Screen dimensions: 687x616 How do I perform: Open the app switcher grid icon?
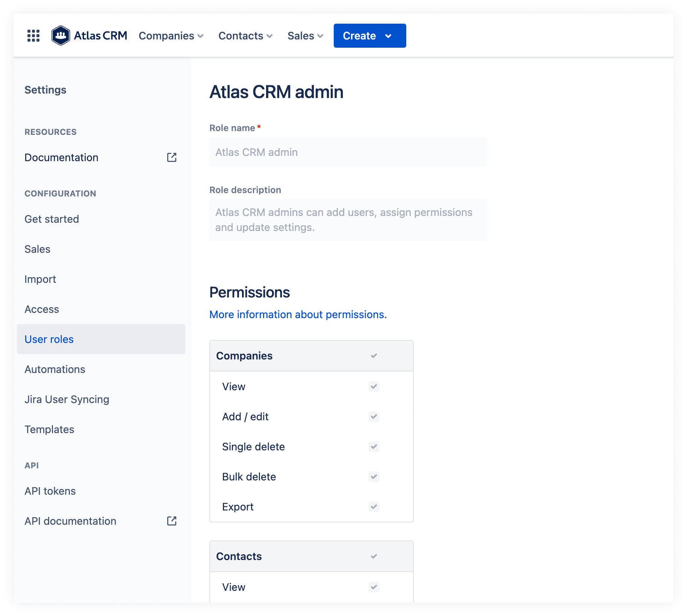(x=33, y=36)
